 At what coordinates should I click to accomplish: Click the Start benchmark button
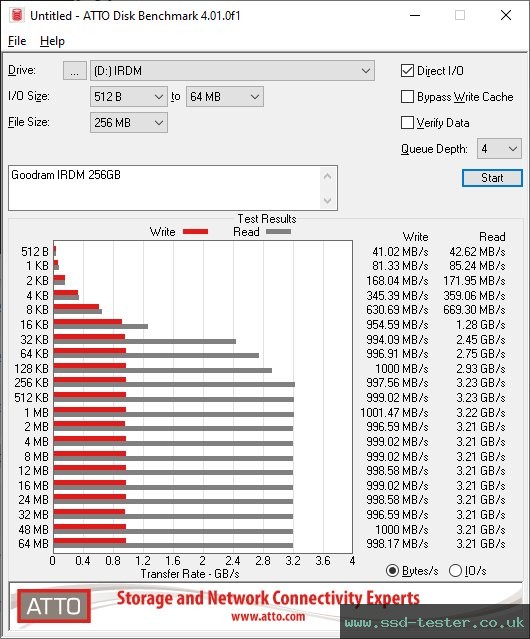[x=492, y=178]
